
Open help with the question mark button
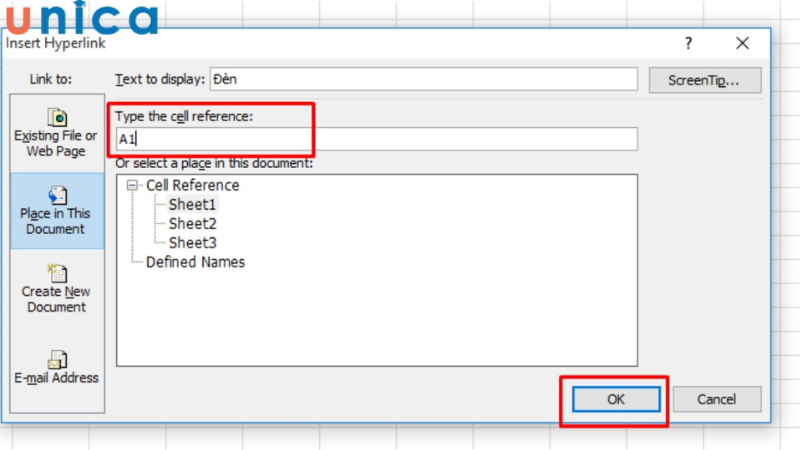[688, 43]
